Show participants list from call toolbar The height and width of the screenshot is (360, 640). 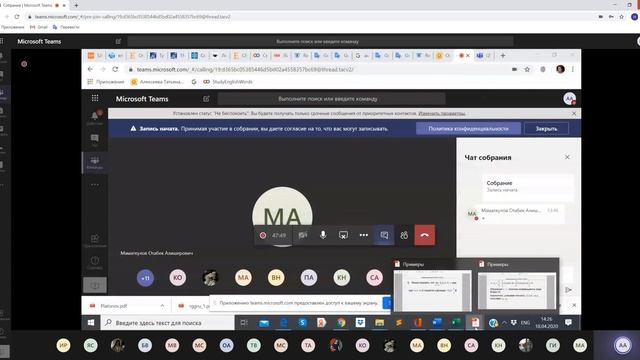coord(404,235)
